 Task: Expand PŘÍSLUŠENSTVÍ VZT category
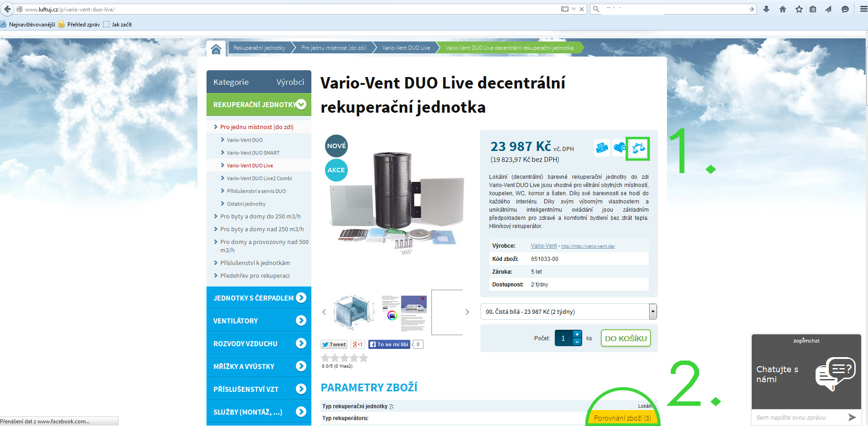301,389
